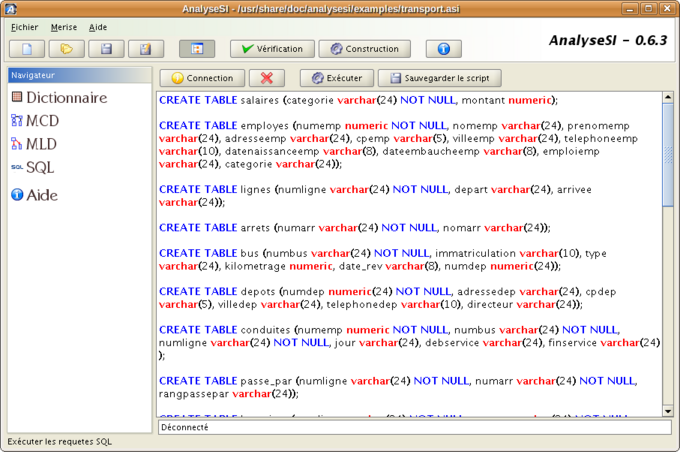Open the Fichier menu

24,27
